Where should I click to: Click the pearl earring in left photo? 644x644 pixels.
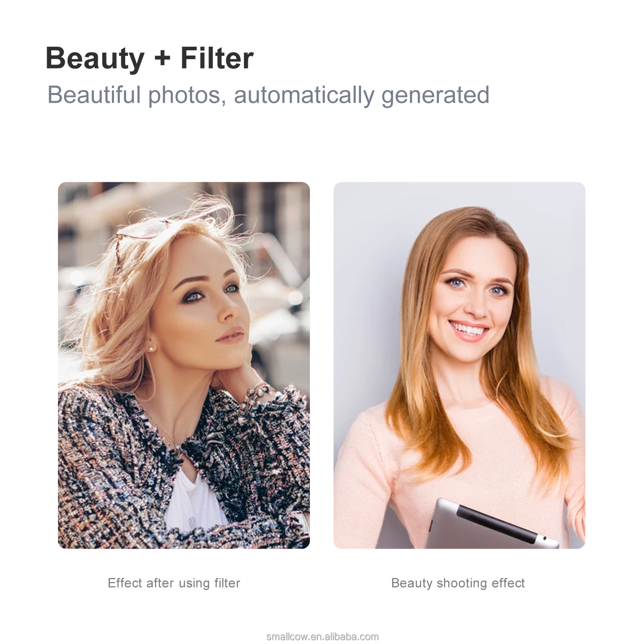tap(151, 349)
